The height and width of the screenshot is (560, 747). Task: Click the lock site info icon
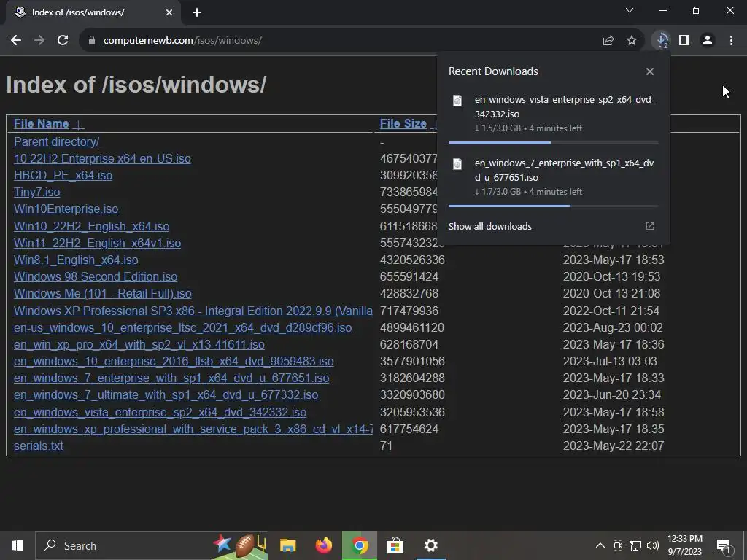pos(91,41)
